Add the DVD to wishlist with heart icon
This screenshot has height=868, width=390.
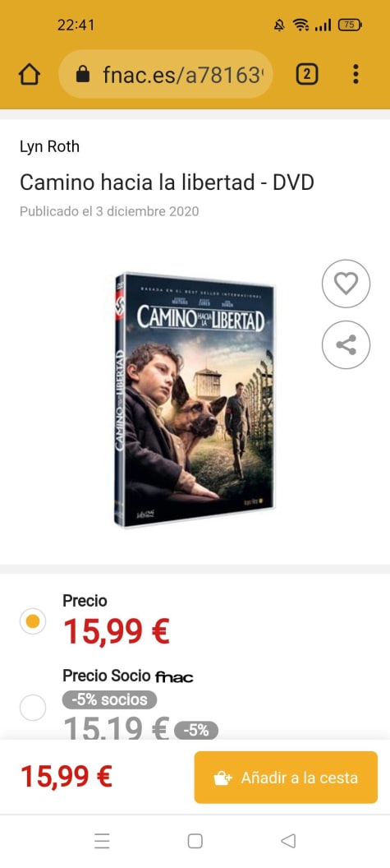click(346, 284)
